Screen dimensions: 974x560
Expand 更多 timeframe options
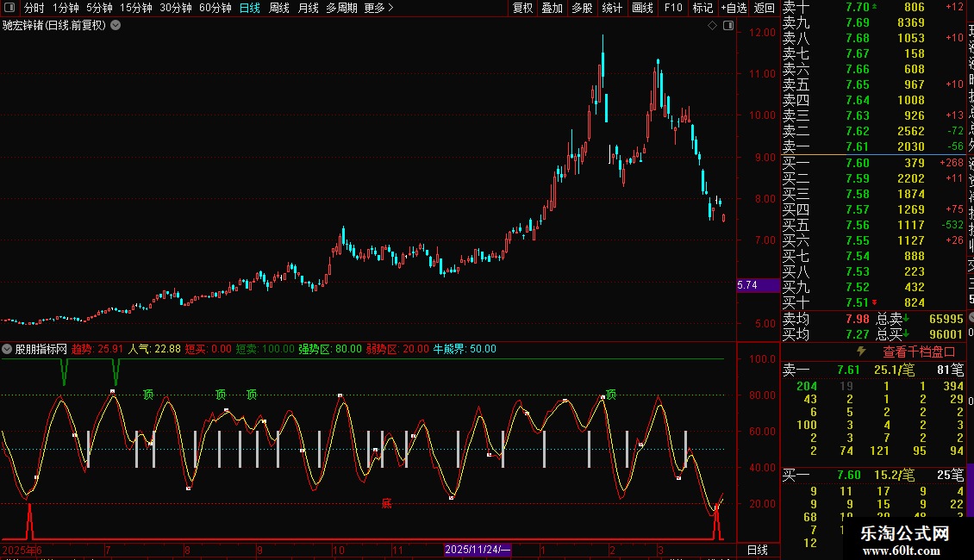pyautogui.click(x=378, y=8)
